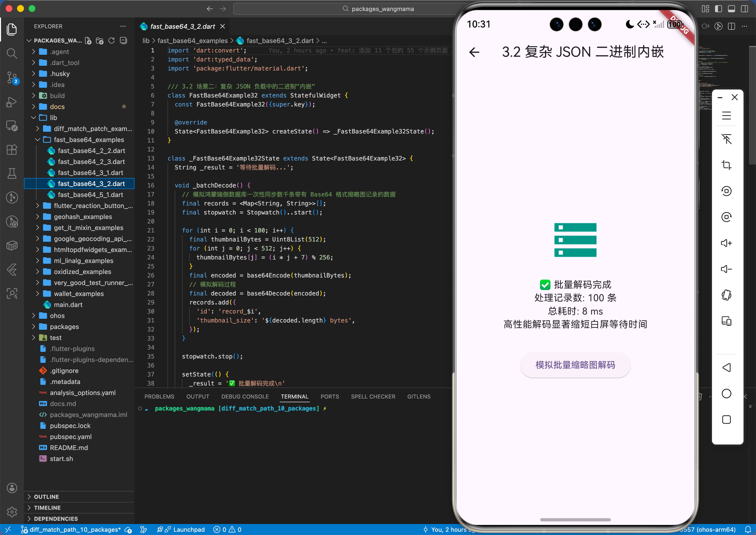Open fast_base64_5_1.dart in the file tree
The image size is (756, 535).
90,195
